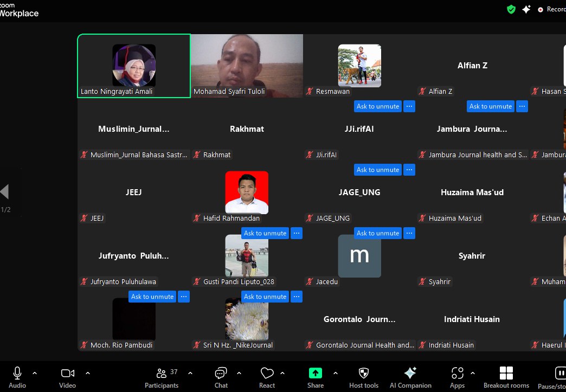
Task: Open Breakout rooms
Action: pyautogui.click(x=506, y=378)
